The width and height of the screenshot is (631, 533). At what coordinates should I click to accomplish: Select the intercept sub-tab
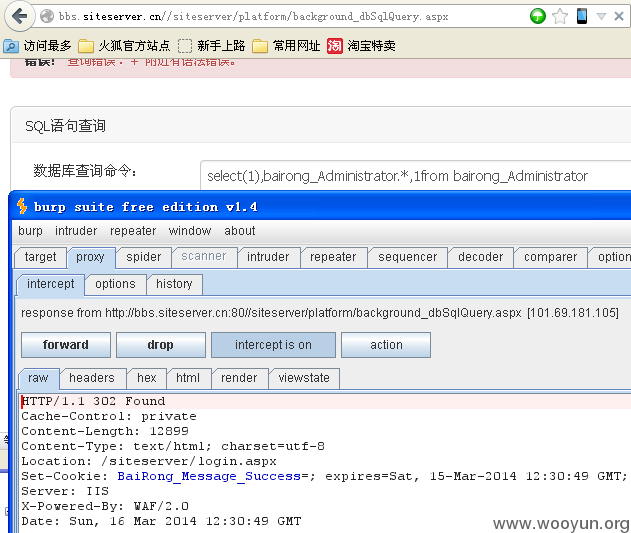(x=51, y=285)
